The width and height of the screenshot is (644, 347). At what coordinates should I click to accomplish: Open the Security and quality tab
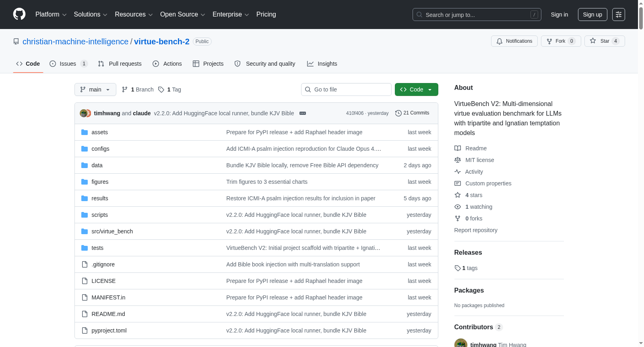coord(265,64)
